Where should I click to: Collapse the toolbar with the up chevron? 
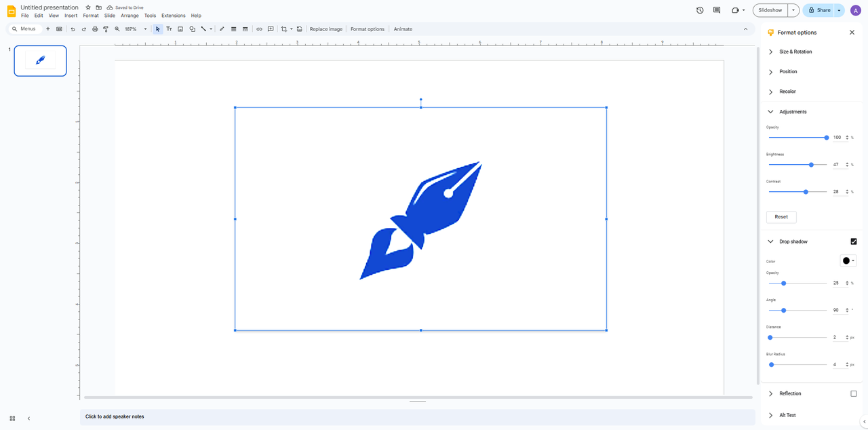746,29
